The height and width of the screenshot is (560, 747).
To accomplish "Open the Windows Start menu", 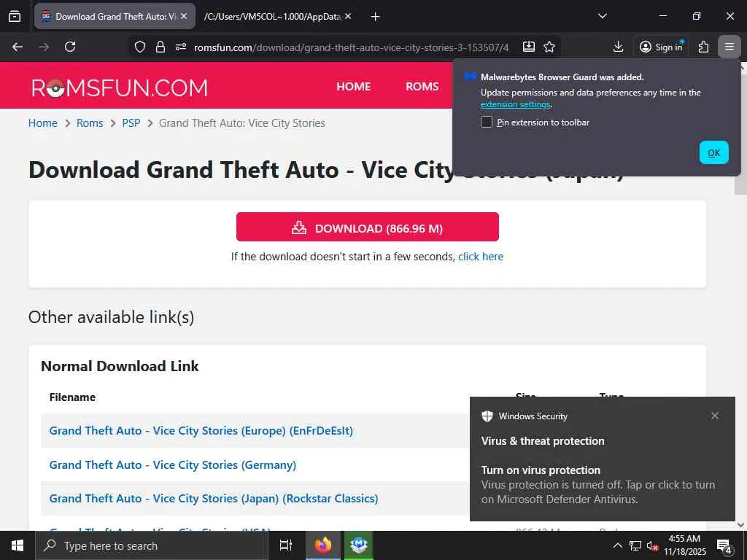I will pos(18,545).
